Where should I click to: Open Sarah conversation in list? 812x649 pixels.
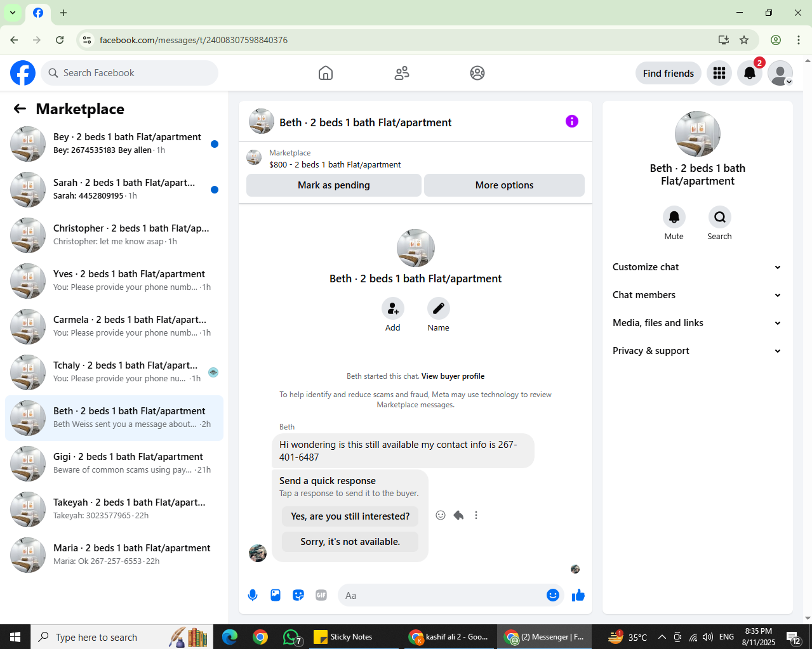(114, 190)
